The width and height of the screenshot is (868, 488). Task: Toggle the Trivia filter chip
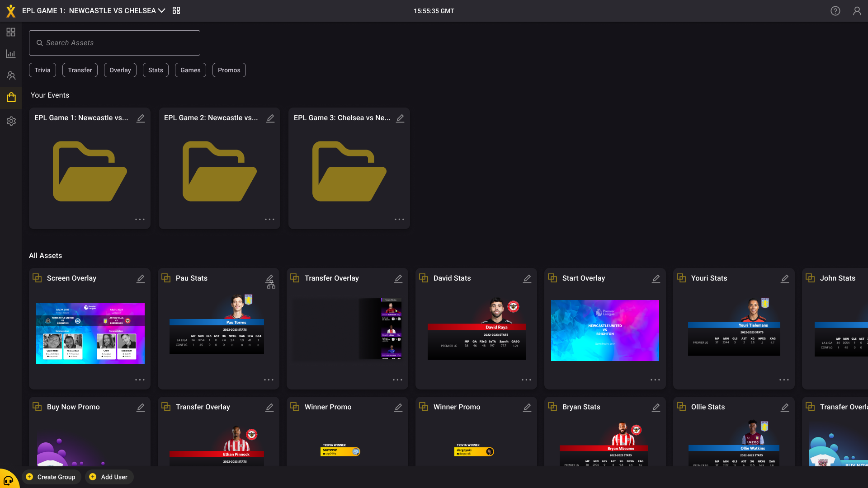tap(42, 70)
